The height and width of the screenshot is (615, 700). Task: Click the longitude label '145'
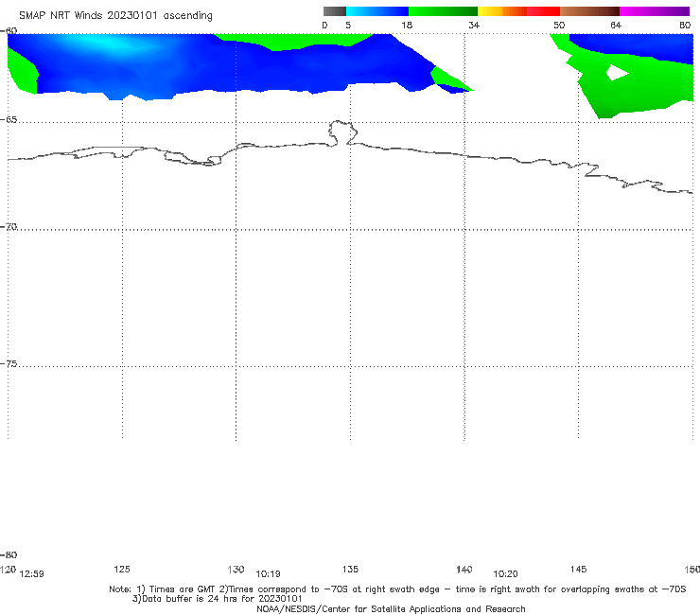click(x=579, y=569)
